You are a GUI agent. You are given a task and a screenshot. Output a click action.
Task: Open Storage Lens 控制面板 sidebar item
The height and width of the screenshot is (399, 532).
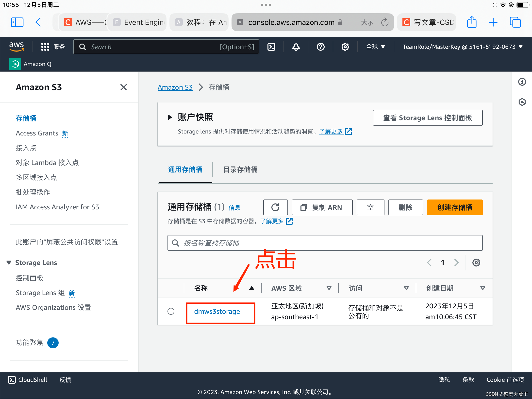point(30,278)
